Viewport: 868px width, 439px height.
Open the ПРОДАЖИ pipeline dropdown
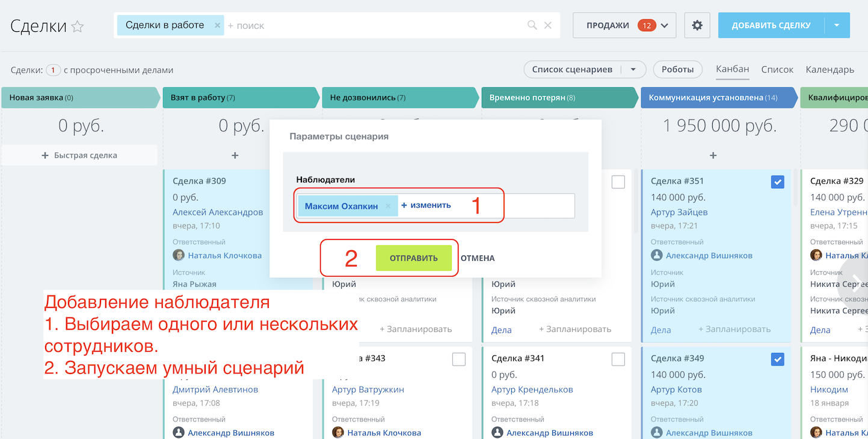624,25
